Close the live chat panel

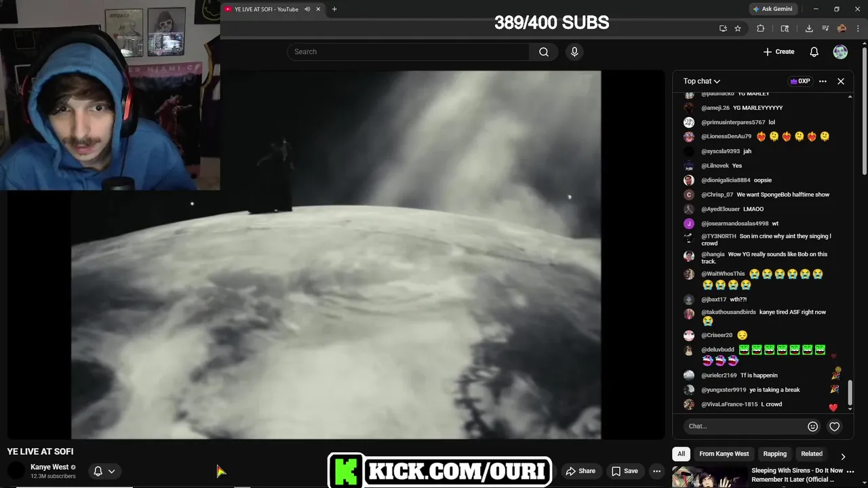(841, 81)
